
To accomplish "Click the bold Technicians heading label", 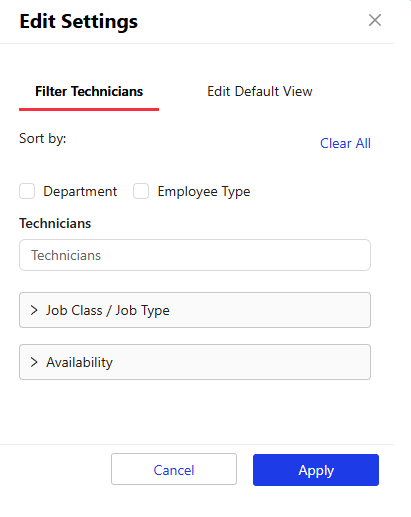I will pyautogui.click(x=55, y=223).
